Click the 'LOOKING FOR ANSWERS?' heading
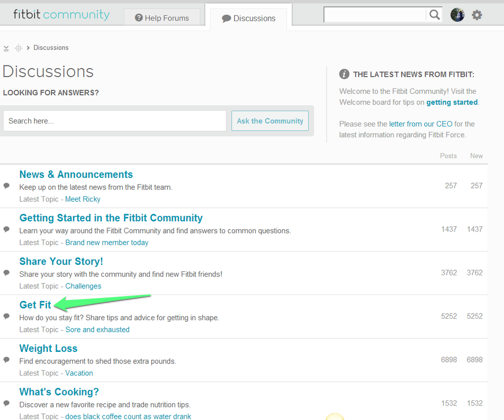 click(51, 93)
